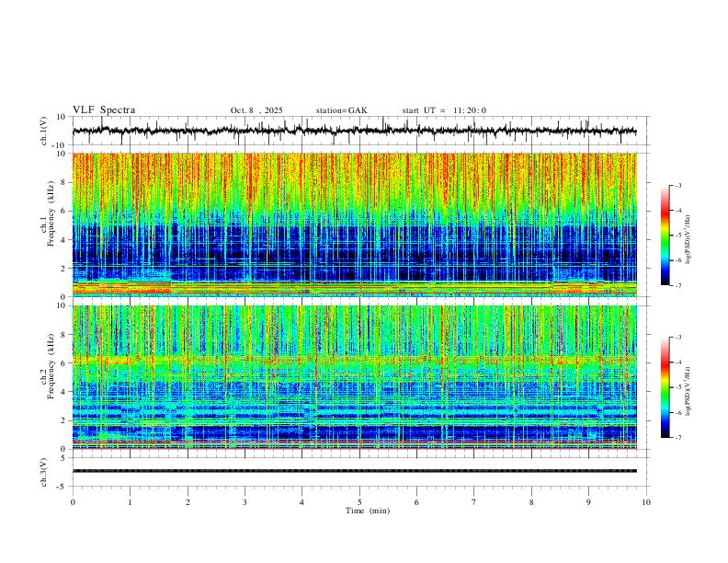The width and height of the screenshot is (728, 563).
Task: Click the ch.2 PSD color scale bar
Action: click(x=665, y=387)
